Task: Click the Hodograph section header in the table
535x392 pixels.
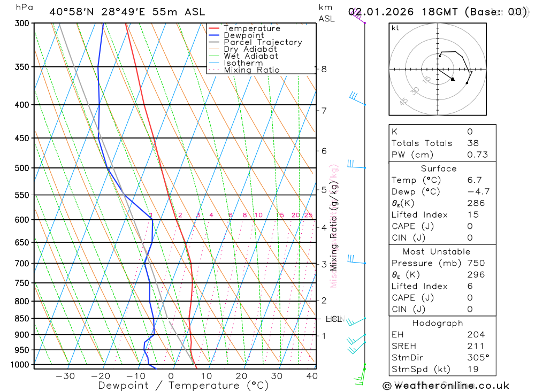Action: (x=438, y=323)
